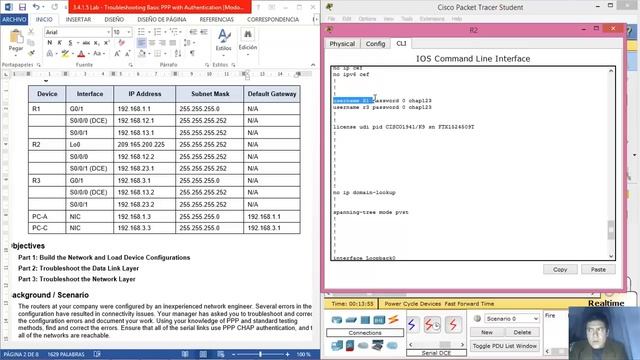640x360 pixels.
Task: Open the Fuente dialog launcher
Action: [131, 65]
